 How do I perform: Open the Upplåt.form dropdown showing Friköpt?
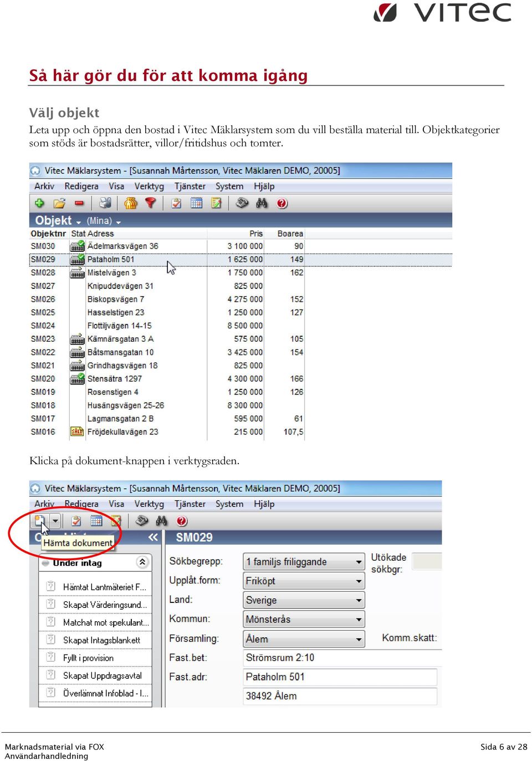(x=304, y=581)
